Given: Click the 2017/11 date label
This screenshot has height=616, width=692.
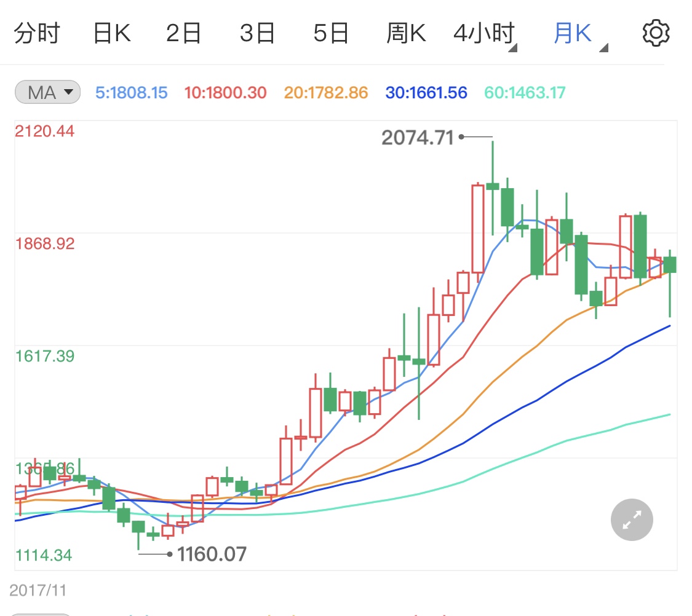Looking at the screenshot, I should point(38,590).
